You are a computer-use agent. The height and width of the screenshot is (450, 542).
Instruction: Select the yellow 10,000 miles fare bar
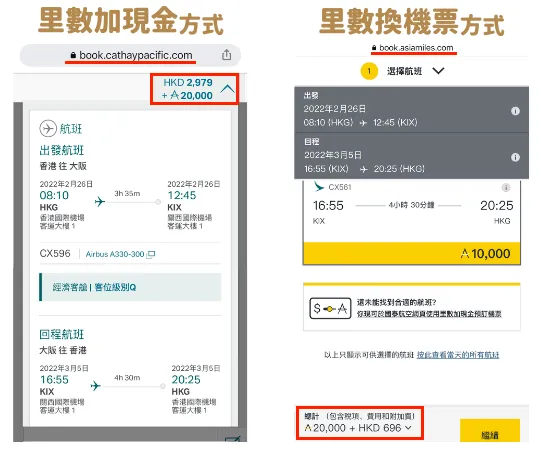pyautogui.click(x=412, y=253)
